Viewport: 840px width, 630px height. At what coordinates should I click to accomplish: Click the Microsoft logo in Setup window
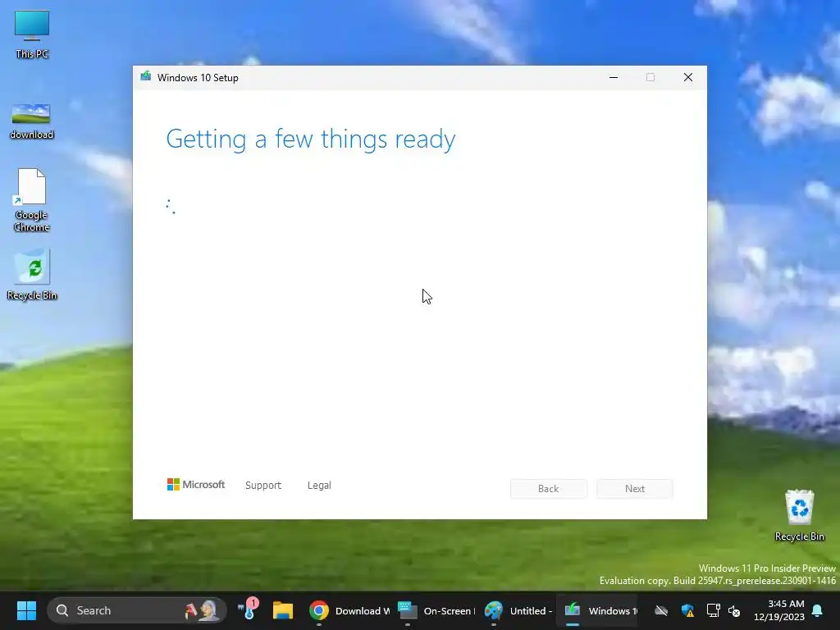195,485
